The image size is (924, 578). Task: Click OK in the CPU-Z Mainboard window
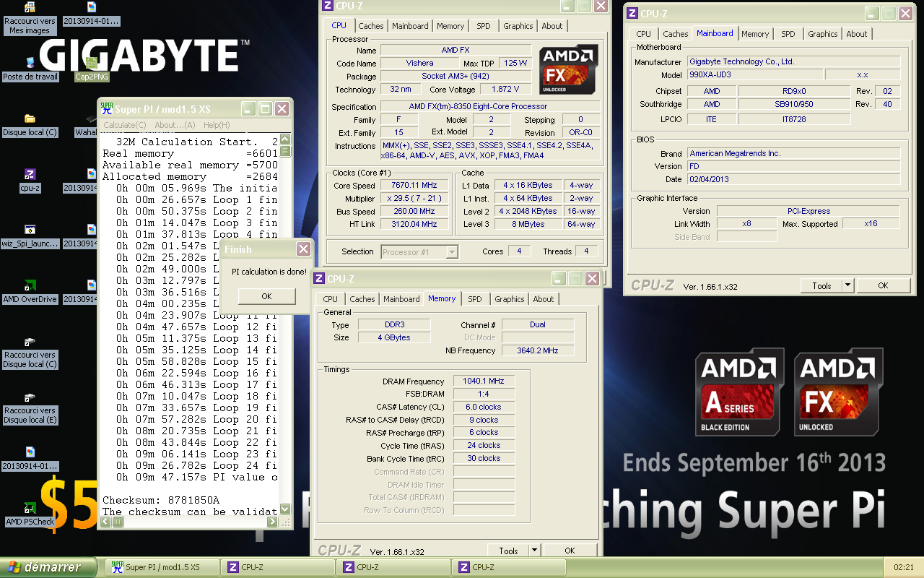[x=883, y=285]
